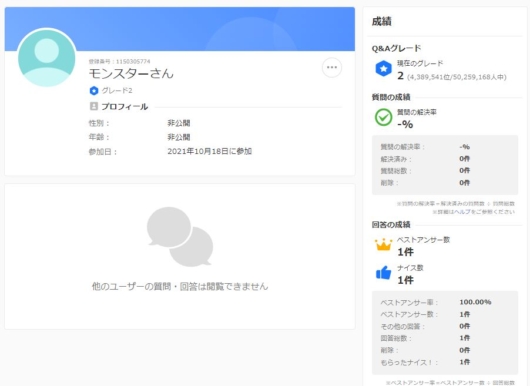This screenshot has height=386, width=530.
Task: Click the Q&Aグレード heading
Action: point(396,48)
